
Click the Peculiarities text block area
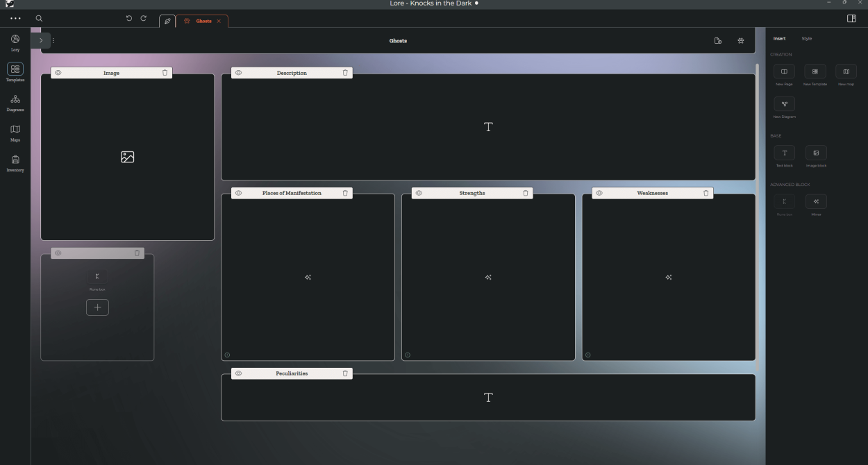click(x=488, y=398)
